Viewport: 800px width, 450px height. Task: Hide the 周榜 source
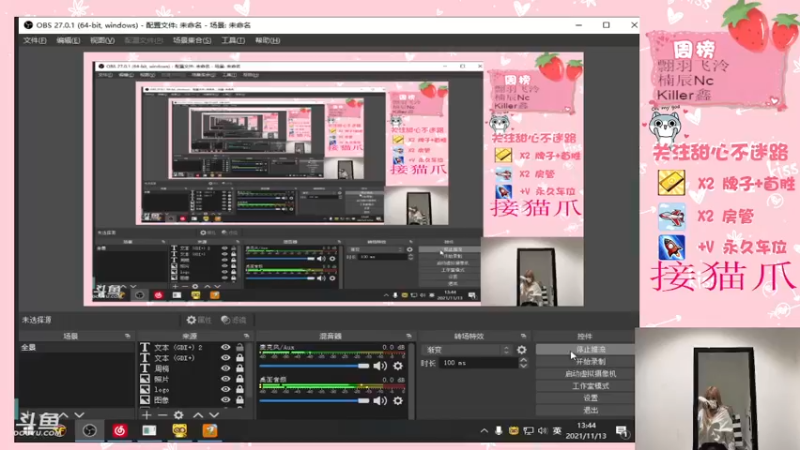tap(225, 368)
